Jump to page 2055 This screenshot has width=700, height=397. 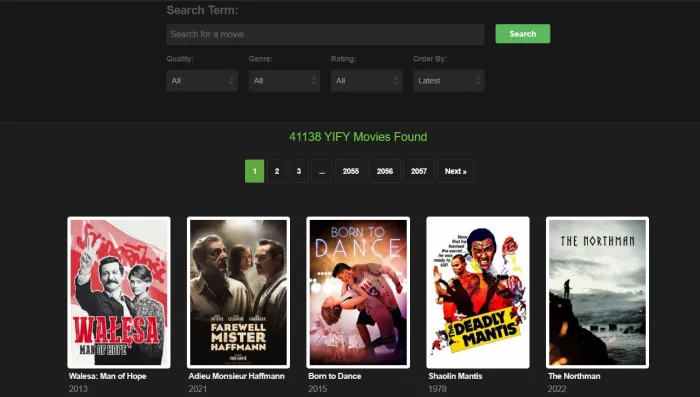tap(350, 171)
